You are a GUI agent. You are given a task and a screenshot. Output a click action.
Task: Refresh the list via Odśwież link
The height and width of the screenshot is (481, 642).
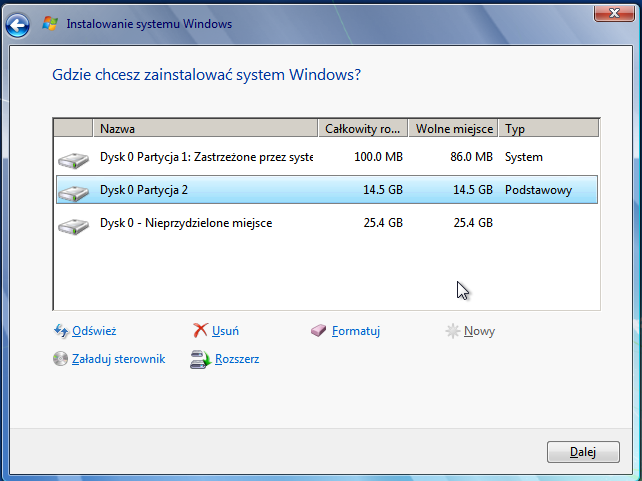[x=94, y=331]
